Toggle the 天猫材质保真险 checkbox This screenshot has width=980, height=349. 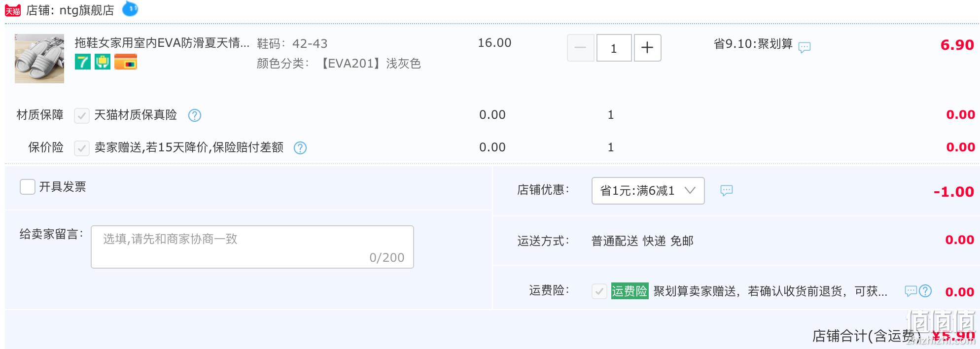pos(81,115)
